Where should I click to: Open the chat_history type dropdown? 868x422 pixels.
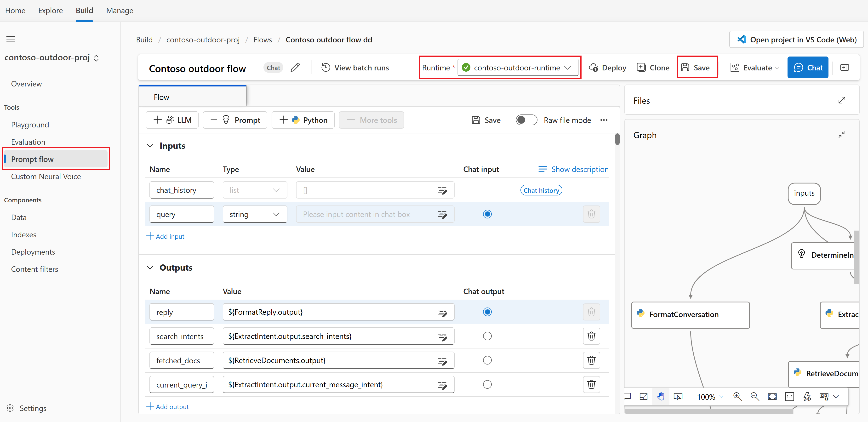click(255, 190)
